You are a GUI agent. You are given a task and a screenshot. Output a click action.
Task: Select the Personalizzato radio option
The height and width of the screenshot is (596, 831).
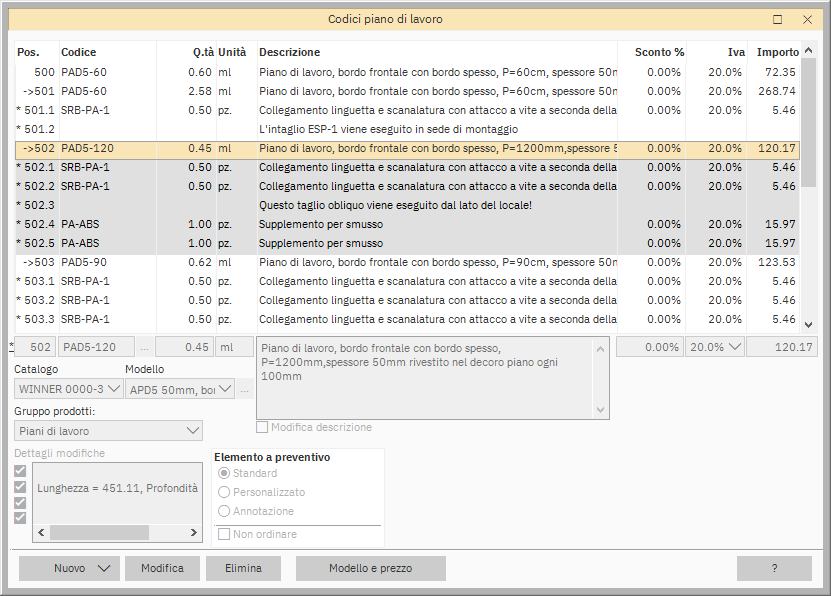[224, 492]
